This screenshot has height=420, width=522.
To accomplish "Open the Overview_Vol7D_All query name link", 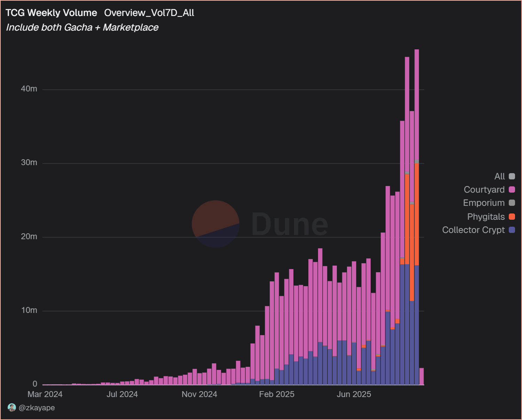I will pyautogui.click(x=149, y=13).
